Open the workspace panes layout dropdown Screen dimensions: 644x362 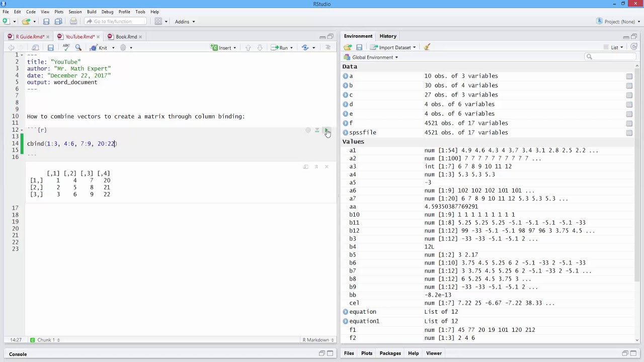click(161, 21)
